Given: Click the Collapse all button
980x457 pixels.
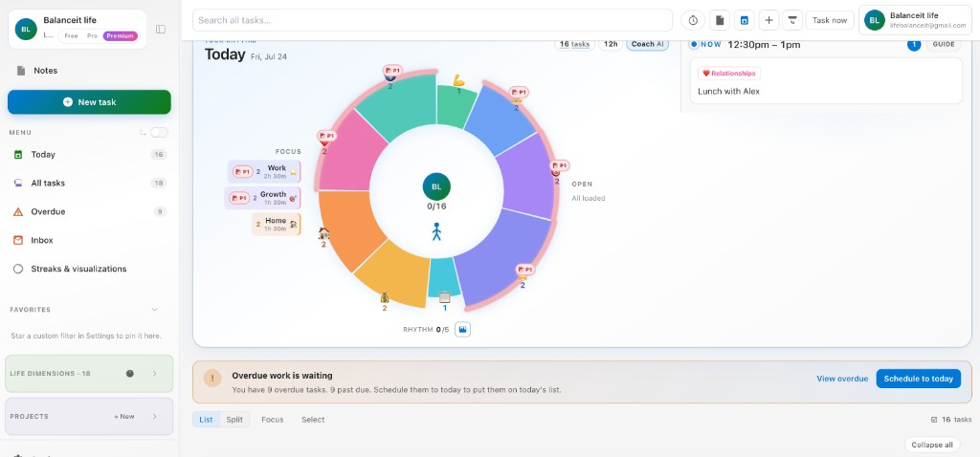Looking at the screenshot, I should coord(932,445).
